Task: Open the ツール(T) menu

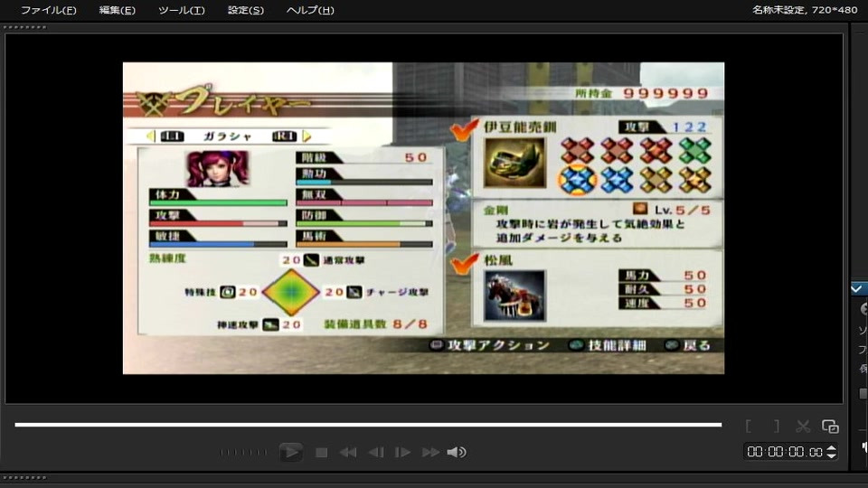Action: pyautogui.click(x=181, y=10)
